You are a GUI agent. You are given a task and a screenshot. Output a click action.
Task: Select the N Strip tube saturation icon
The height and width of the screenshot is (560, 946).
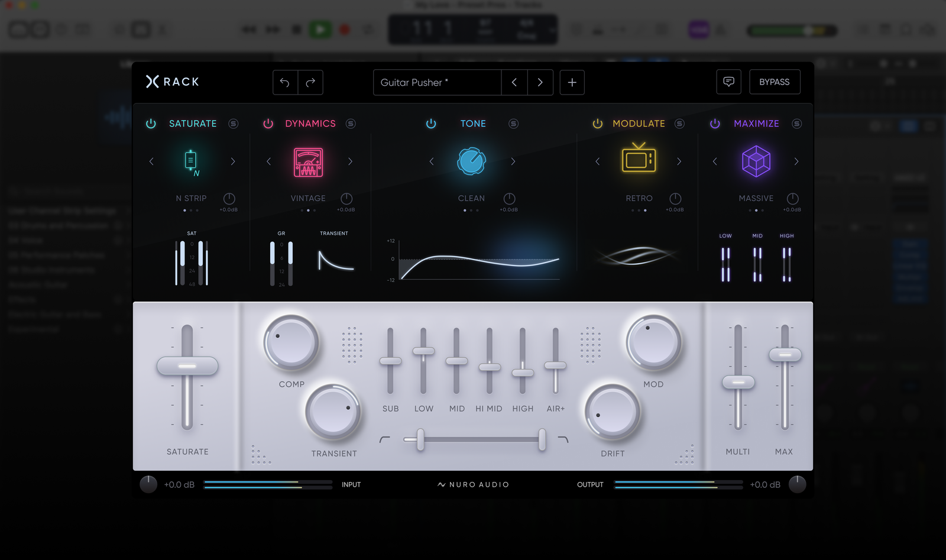190,161
